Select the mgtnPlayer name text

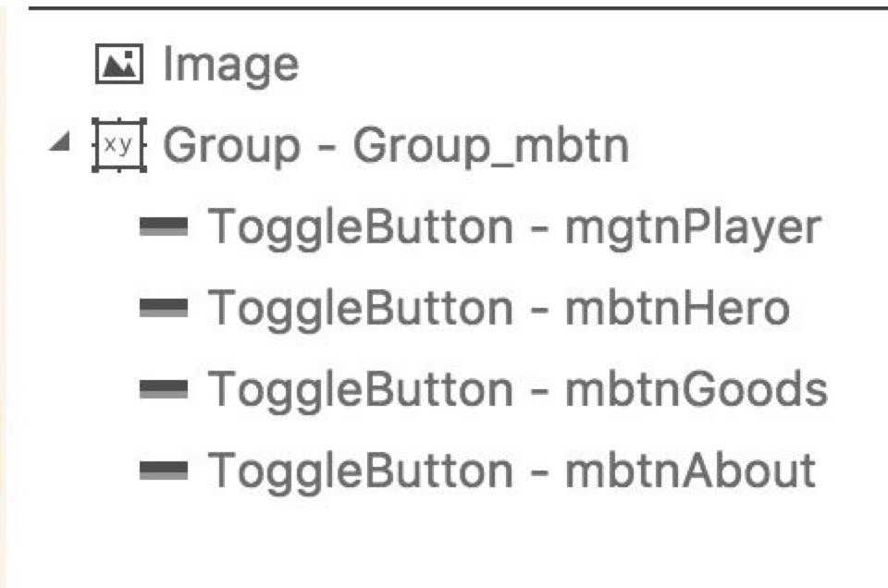pos(692,227)
